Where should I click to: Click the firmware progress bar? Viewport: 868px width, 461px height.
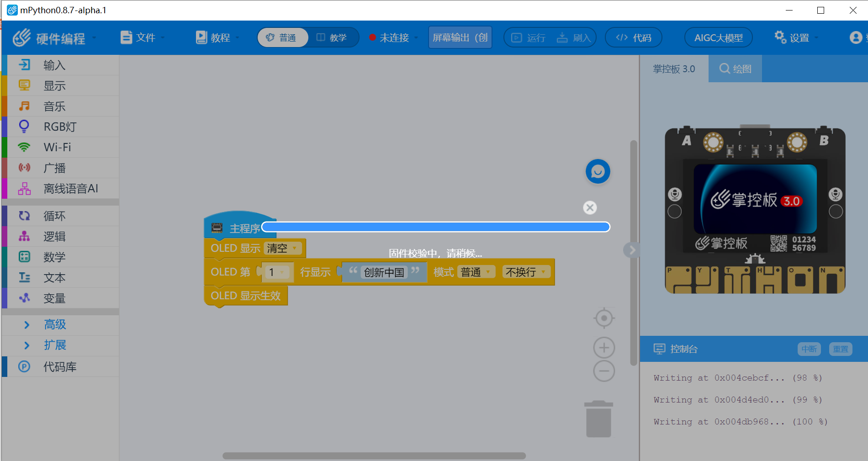tap(436, 227)
